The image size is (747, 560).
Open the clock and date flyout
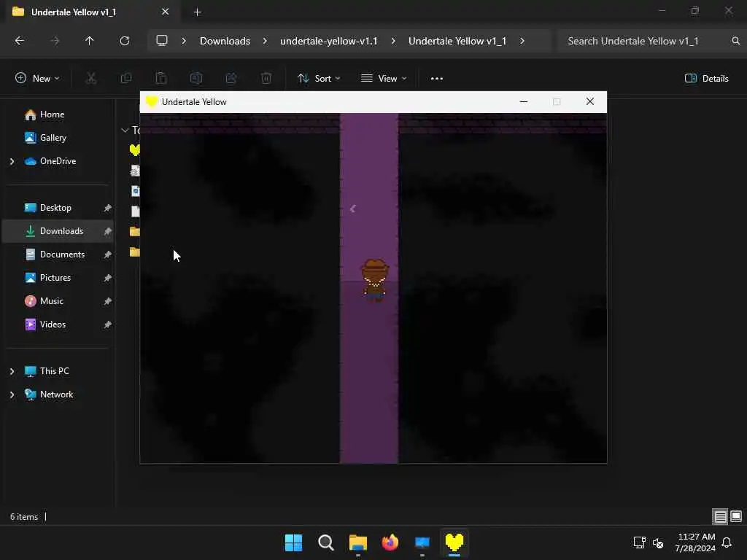coord(695,542)
